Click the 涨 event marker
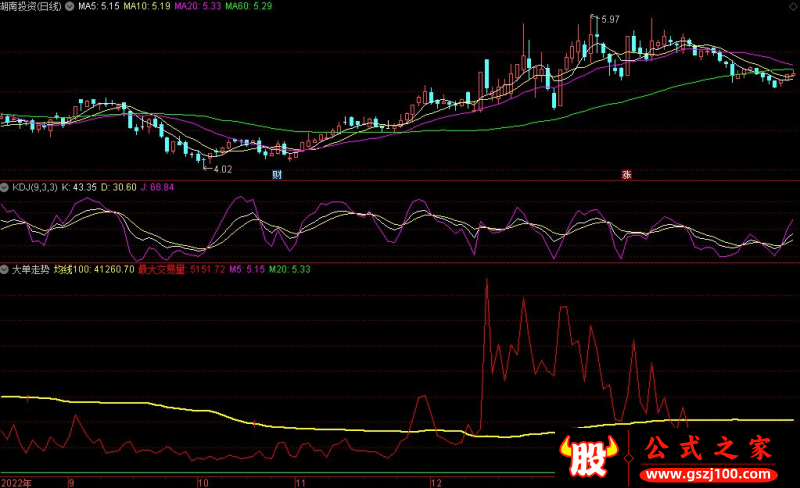The width and height of the screenshot is (800, 488). point(627,175)
